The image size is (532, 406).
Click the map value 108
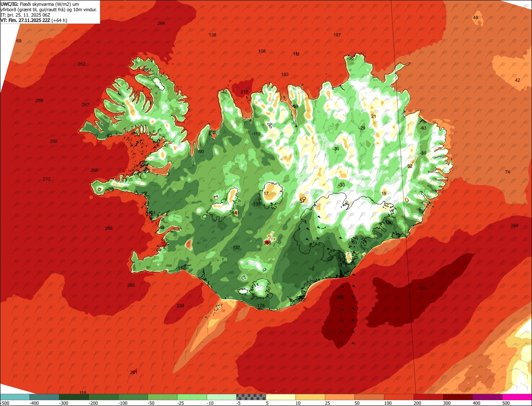pos(262,51)
